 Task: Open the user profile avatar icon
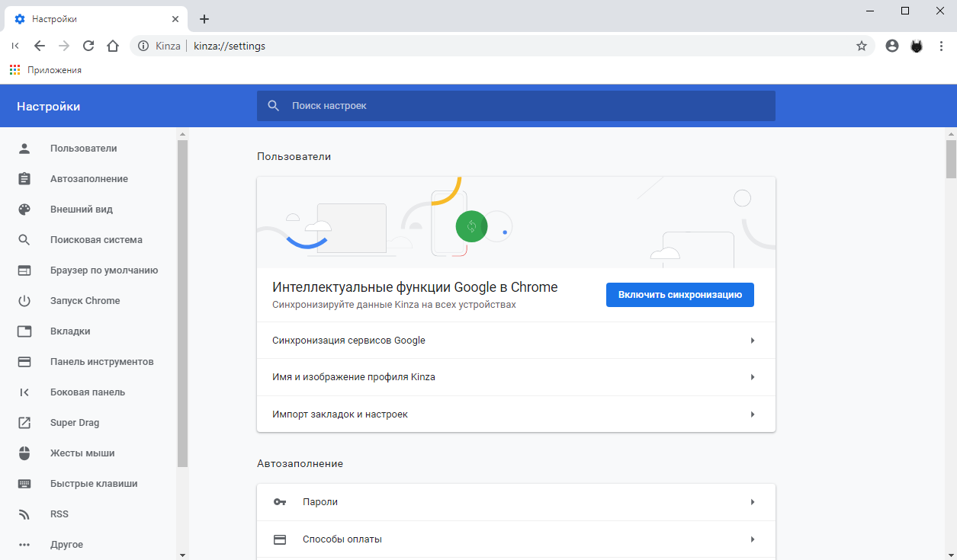tap(892, 46)
